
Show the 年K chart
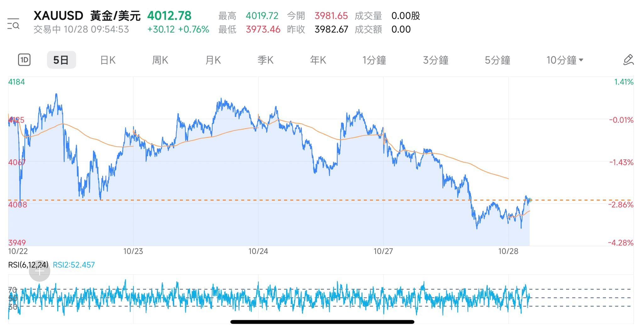pyautogui.click(x=318, y=60)
